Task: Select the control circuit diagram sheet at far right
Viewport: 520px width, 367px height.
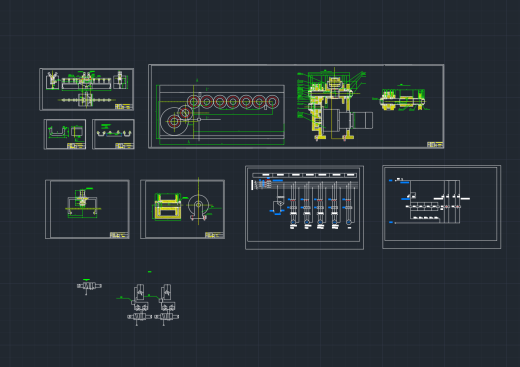Action: pos(441,207)
